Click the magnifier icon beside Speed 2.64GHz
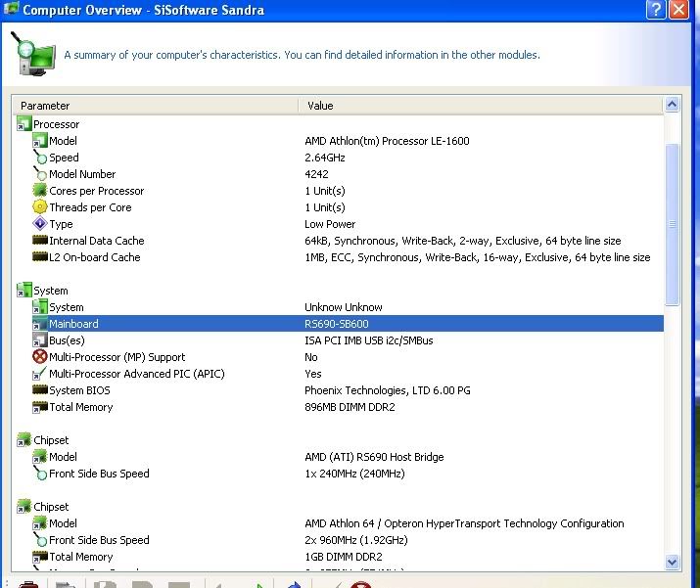The image size is (700, 588). (x=40, y=158)
